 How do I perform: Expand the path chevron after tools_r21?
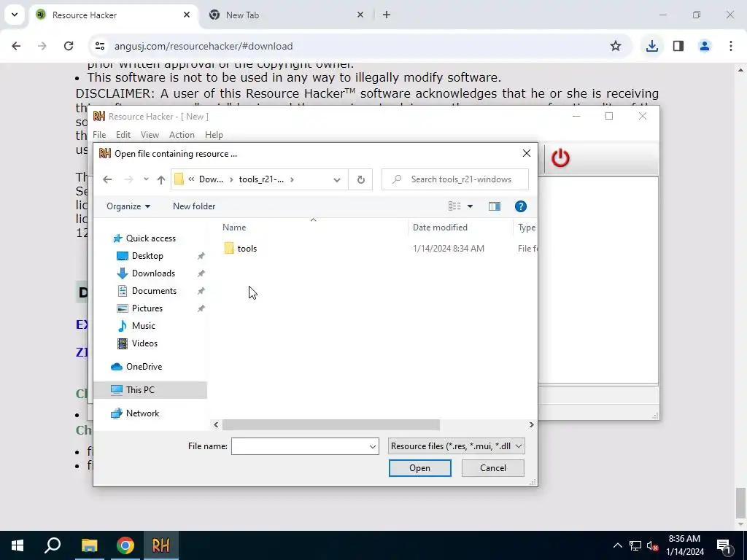292,179
